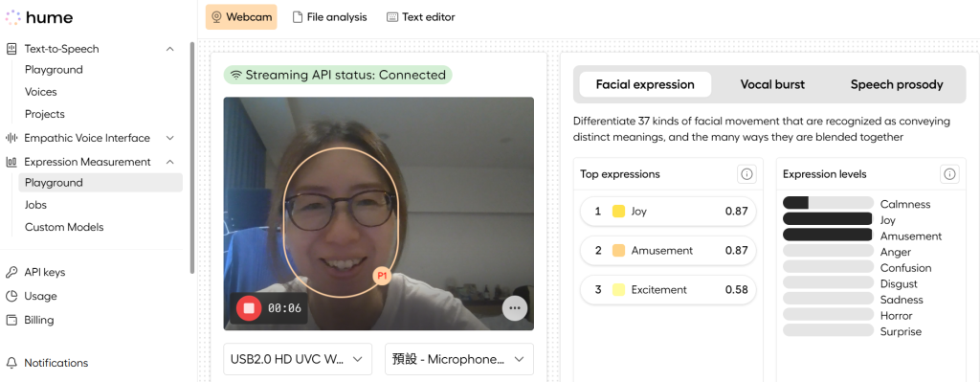Screen dimensions: 980x382
Task: Click the Horror label
Action: (896, 316)
